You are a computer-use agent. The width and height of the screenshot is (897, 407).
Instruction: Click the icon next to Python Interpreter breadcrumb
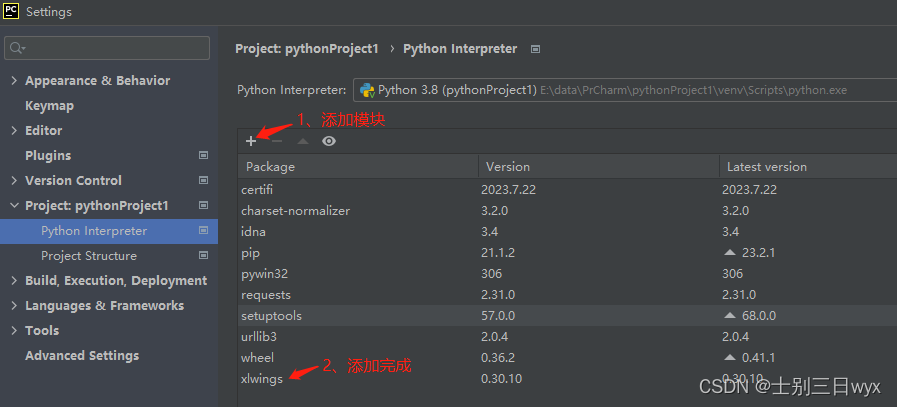coord(535,49)
